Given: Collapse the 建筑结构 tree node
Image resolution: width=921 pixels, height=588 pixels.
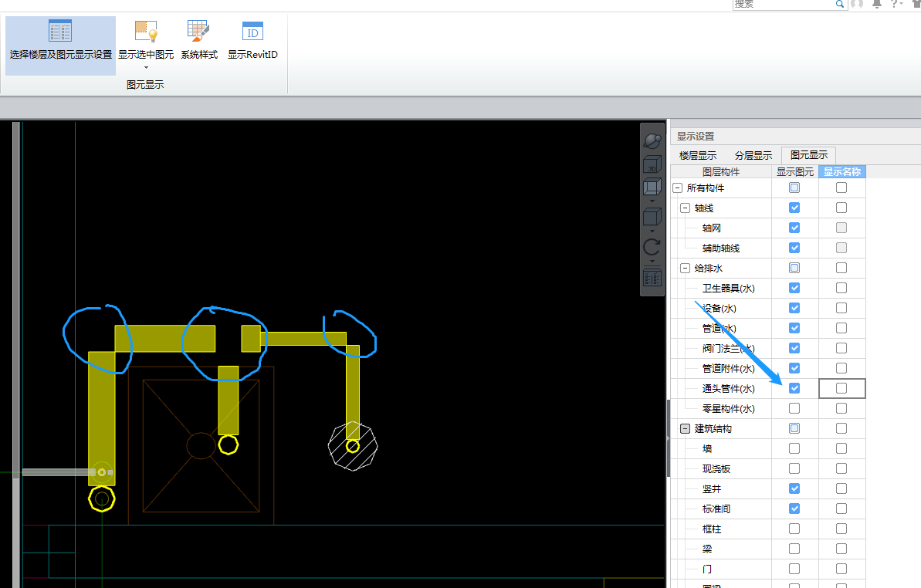Looking at the screenshot, I should click(x=685, y=428).
